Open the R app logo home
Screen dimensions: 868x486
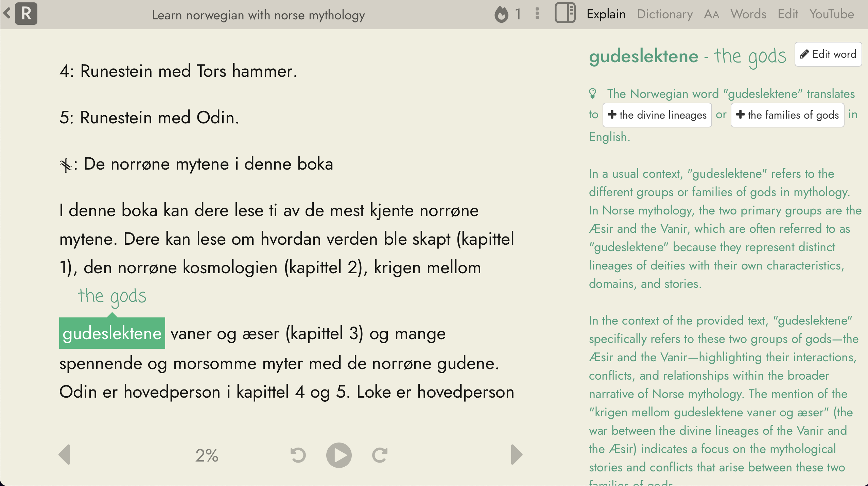(x=26, y=14)
